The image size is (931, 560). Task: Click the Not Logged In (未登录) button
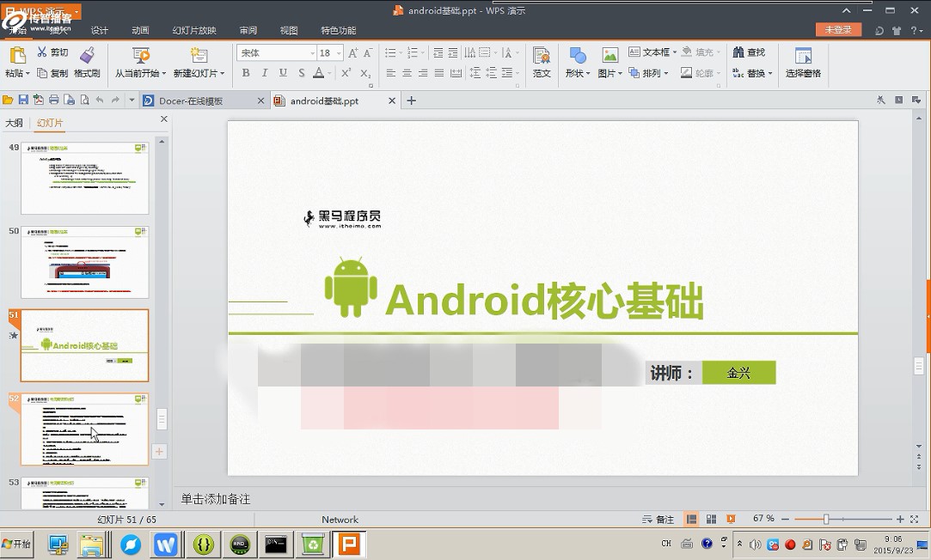pyautogui.click(x=838, y=30)
